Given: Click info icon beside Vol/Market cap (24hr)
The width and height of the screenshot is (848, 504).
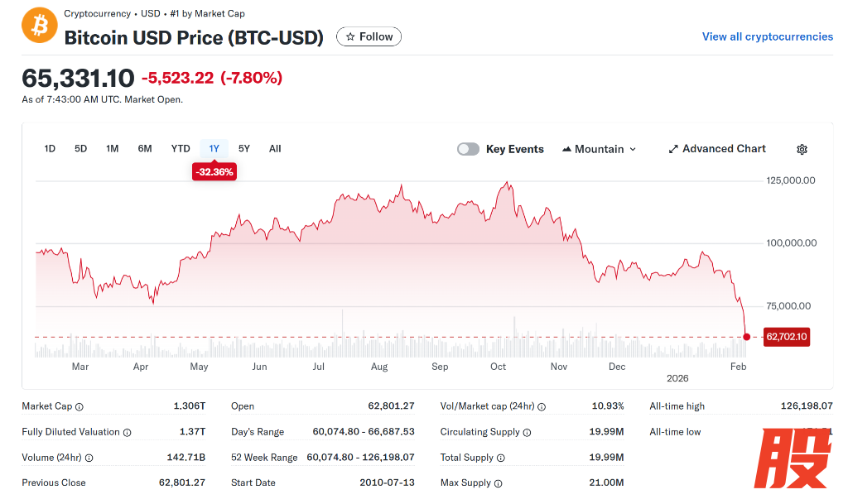Looking at the screenshot, I should coord(542,407).
